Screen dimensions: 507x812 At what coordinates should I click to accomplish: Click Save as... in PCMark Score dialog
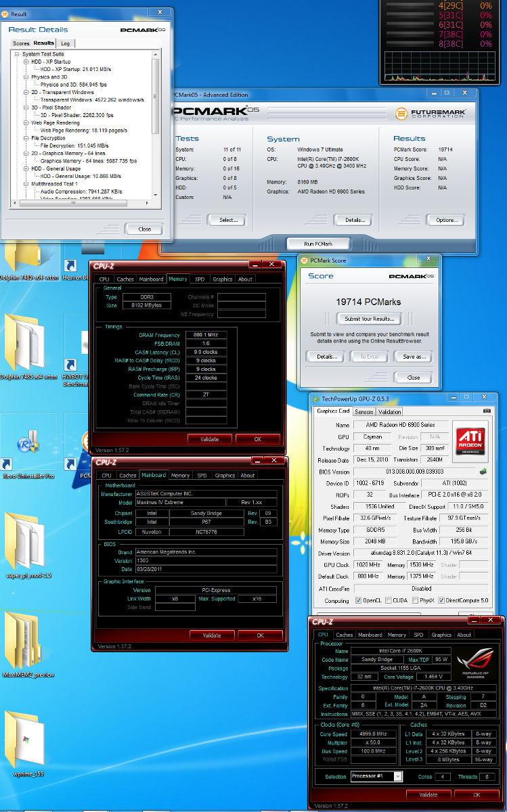click(x=414, y=356)
